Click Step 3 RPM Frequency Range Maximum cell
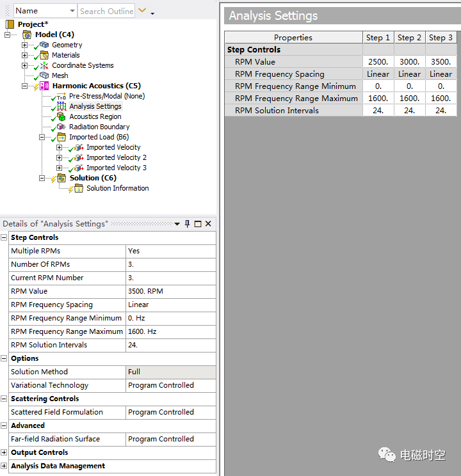The height and width of the screenshot is (476, 461). (x=441, y=99)
